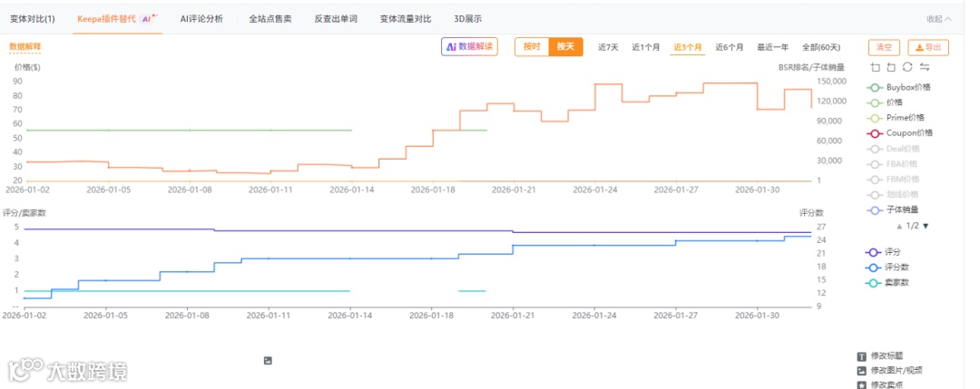Collapse the panel with 收起
Image resolution: width=980 pixels, height=389 pixels.
point(939,19)
